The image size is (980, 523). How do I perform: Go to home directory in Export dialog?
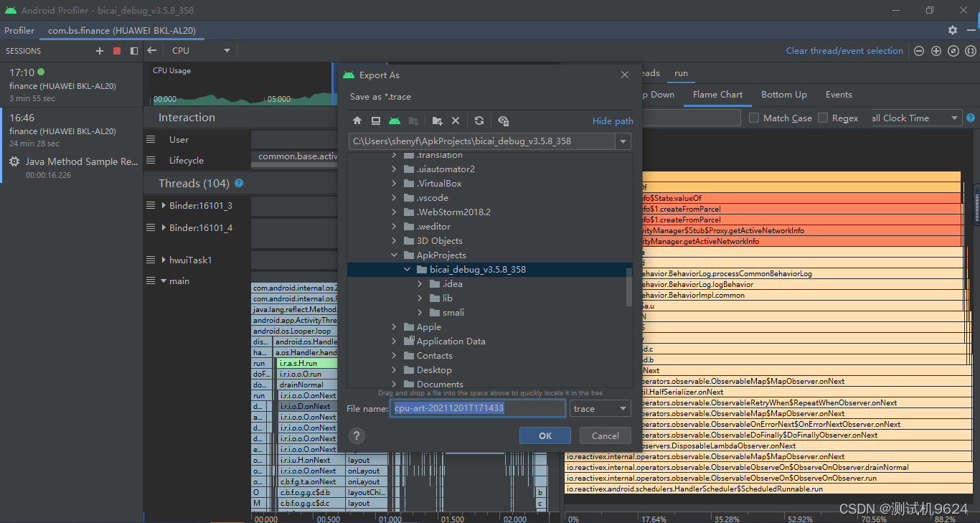pos(357,121)
